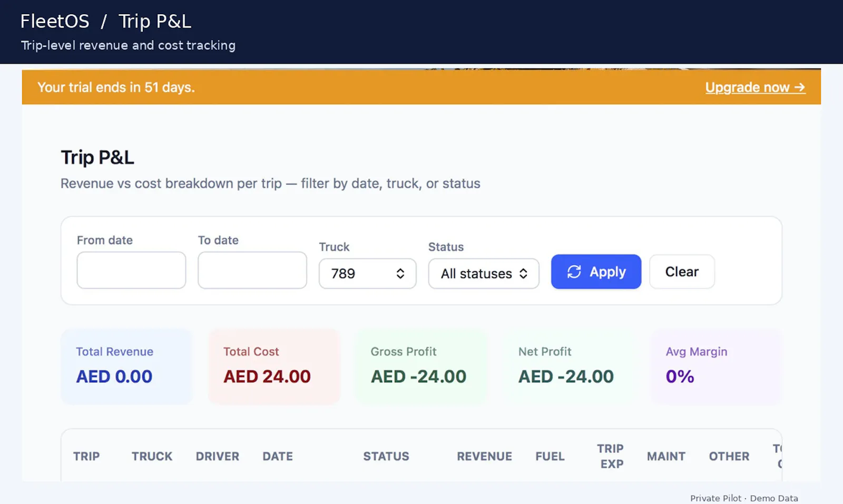843x504 pixels.
Task: Sort by the TRIP column header
Action: point(86,456)
